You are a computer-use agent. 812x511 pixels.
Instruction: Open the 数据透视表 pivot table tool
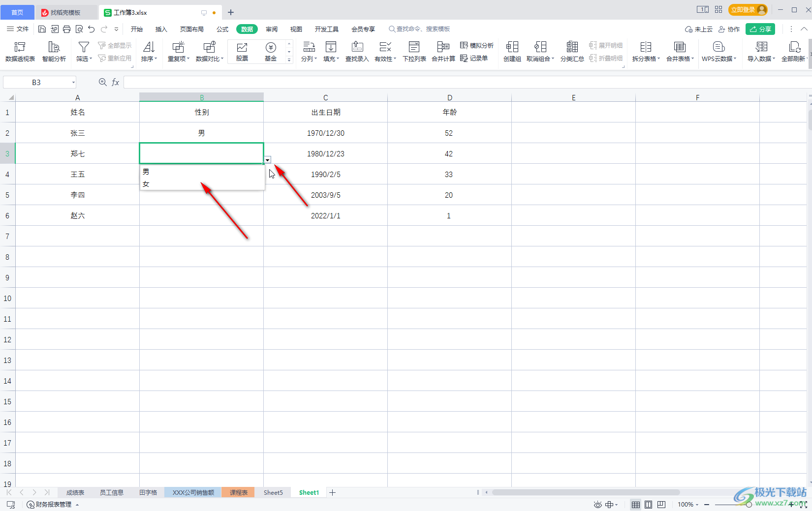20,51
